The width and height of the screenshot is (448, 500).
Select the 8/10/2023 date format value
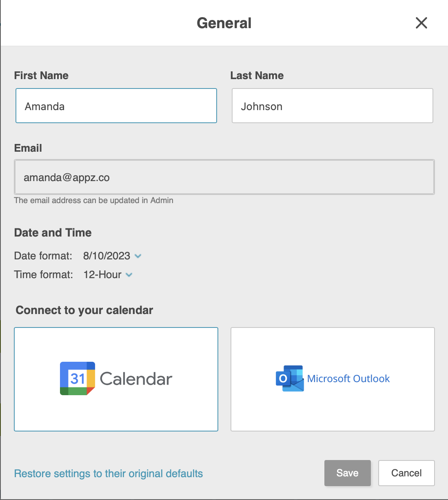click(x=106, y=256)
